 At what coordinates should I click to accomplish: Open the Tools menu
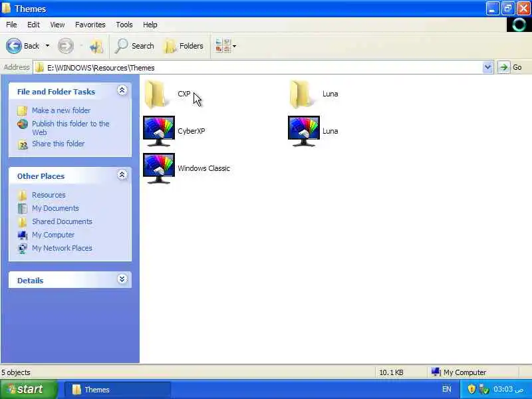(x=124, y=25)
